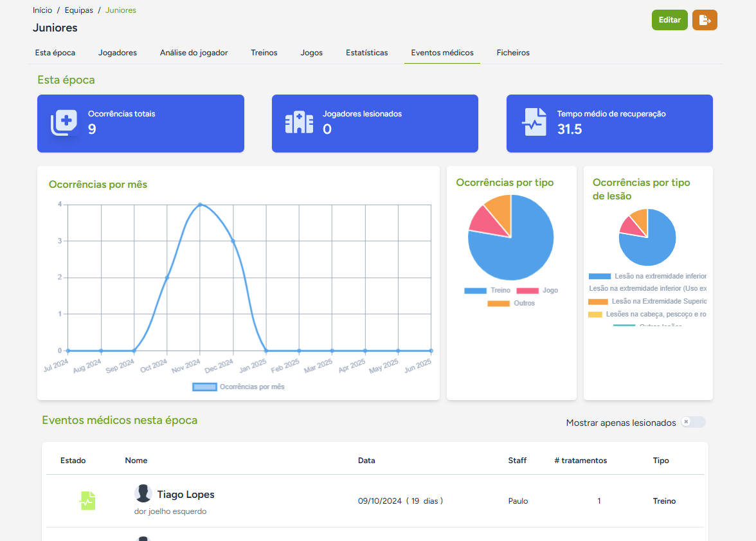This screenshot has height=541, width=756.
Task: Open the Ficheiros tab
Action: pos(513,53)
